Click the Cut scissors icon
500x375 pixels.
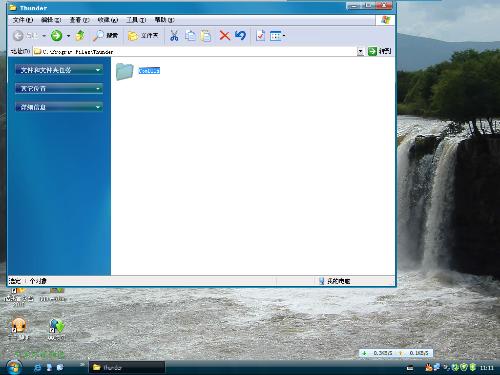coord(174,35)
